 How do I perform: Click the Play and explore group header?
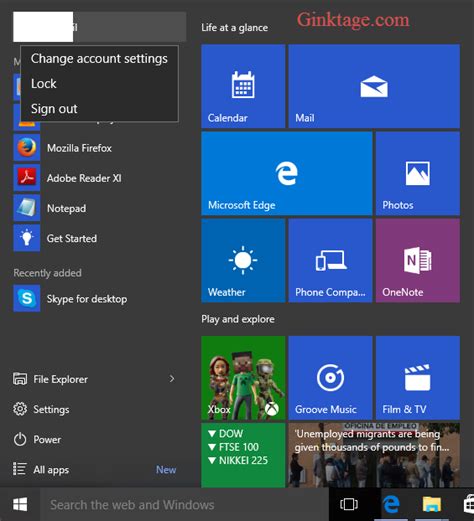(x=238, y=319)
